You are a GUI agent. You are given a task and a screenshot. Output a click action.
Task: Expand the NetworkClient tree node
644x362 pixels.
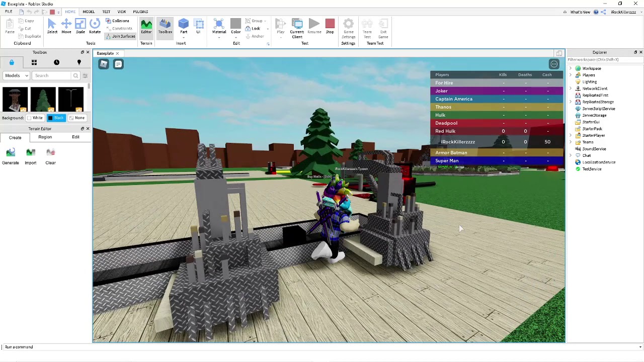coord(571,88)
